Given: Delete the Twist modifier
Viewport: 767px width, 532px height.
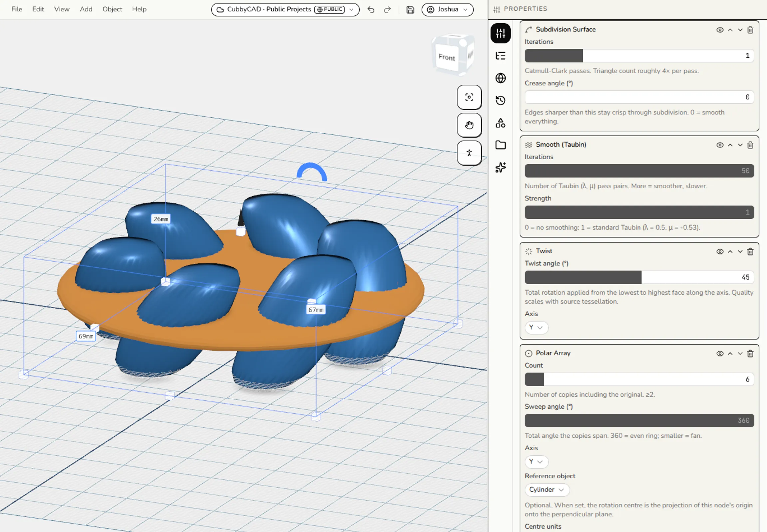Looking at the screenshot, I should click(x=750, y=252).
